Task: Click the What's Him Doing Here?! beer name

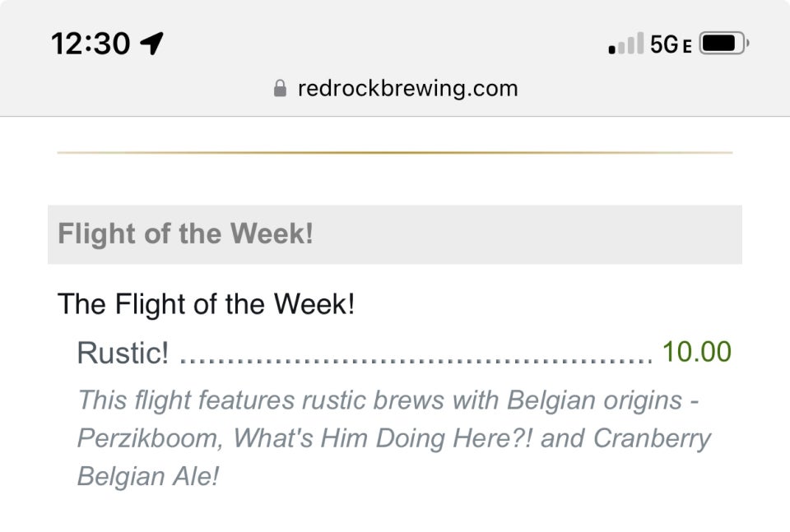Action: pos(383,438)
